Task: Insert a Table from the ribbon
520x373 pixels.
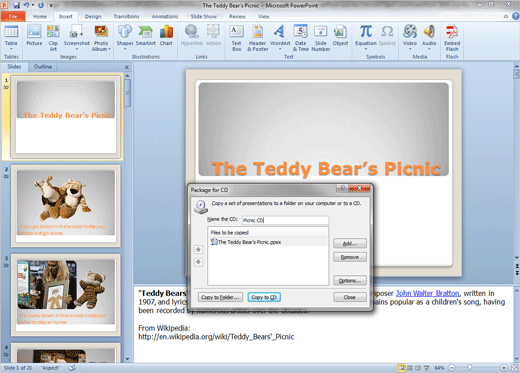Action: tap(11, 37)
